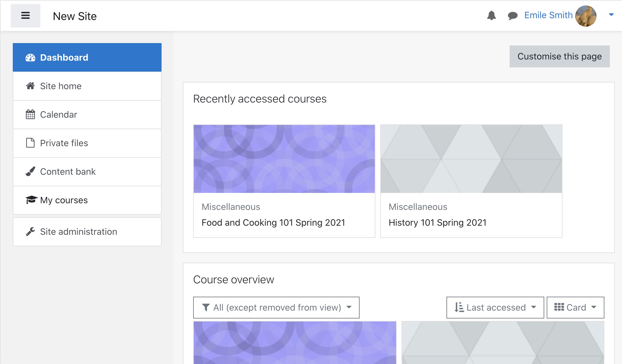The height and width of the screenshot is (364, 622).
Task: Click the Content bank paintbrush icon
Action: (x=30, y=172)
